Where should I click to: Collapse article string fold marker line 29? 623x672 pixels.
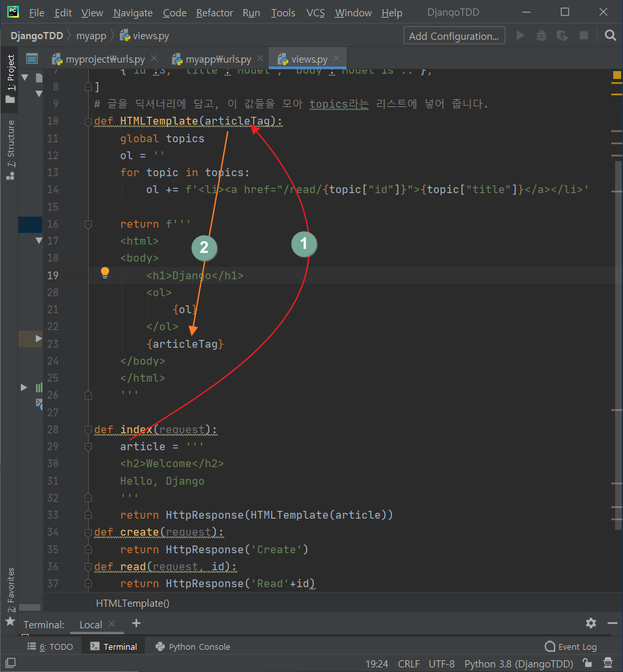[88, 446]
